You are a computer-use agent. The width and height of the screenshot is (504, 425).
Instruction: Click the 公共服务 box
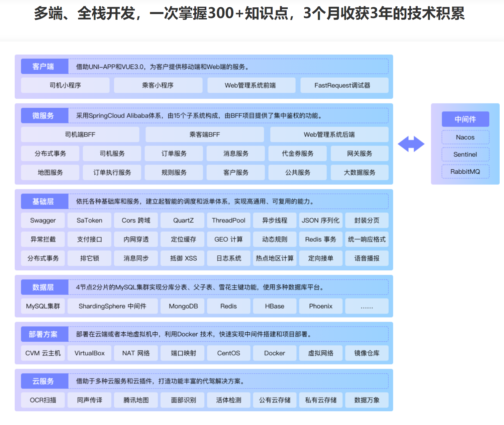(298, 172)
